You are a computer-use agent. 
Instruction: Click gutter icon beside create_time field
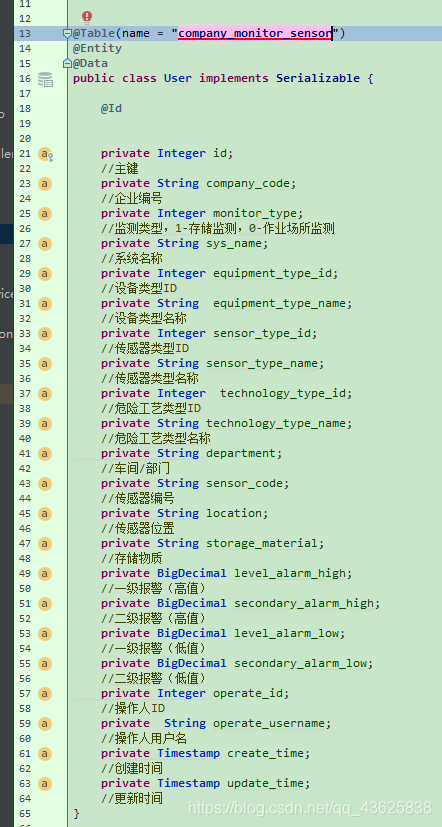pyautogui.click(x=45, y=754)
